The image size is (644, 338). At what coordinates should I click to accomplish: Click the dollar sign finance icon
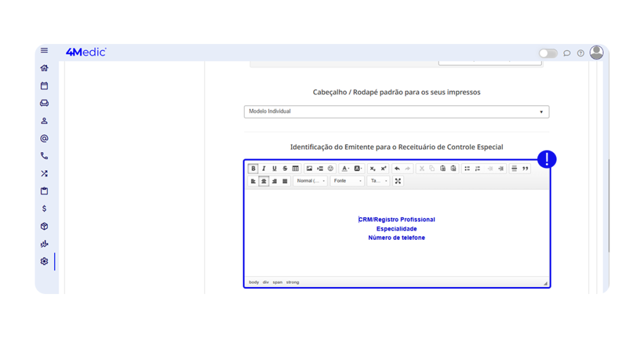[x=44, y=208]
